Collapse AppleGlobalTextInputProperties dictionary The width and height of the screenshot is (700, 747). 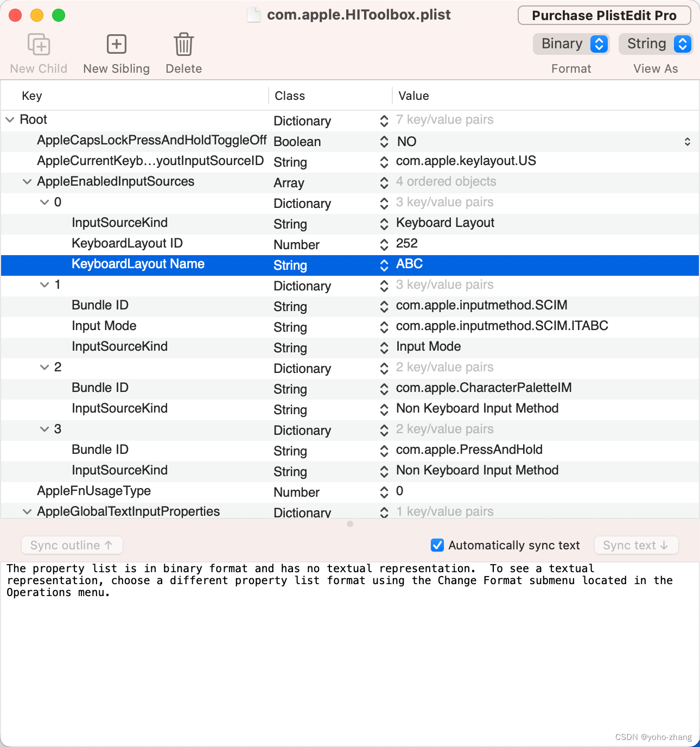[x=27, y=511]
